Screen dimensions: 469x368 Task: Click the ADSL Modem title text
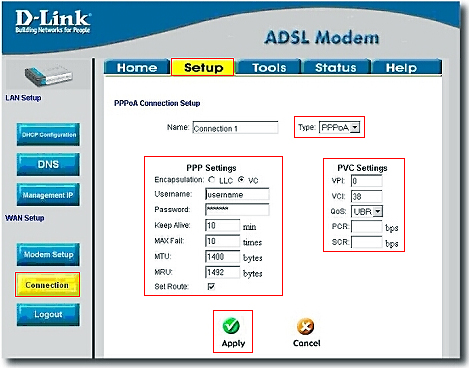(x=322, y=37)
